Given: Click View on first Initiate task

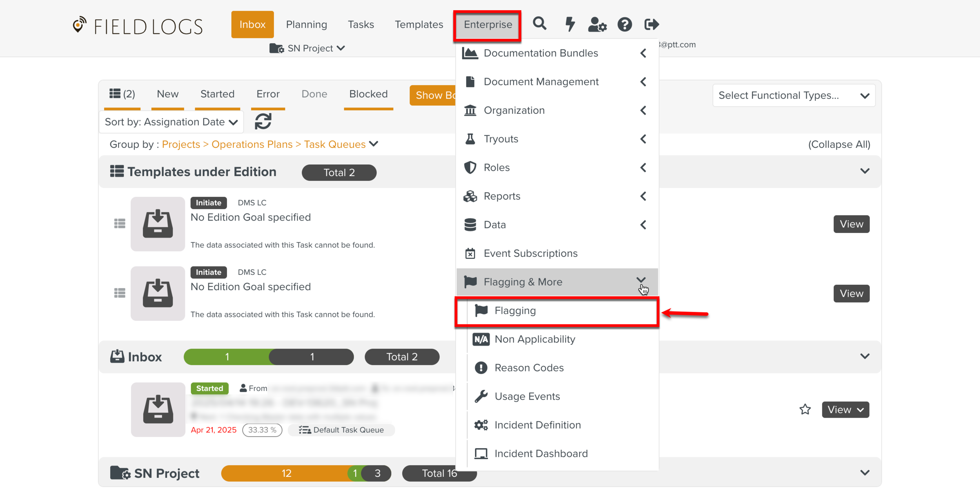Looking at the screenshot, I should (851, 224).
